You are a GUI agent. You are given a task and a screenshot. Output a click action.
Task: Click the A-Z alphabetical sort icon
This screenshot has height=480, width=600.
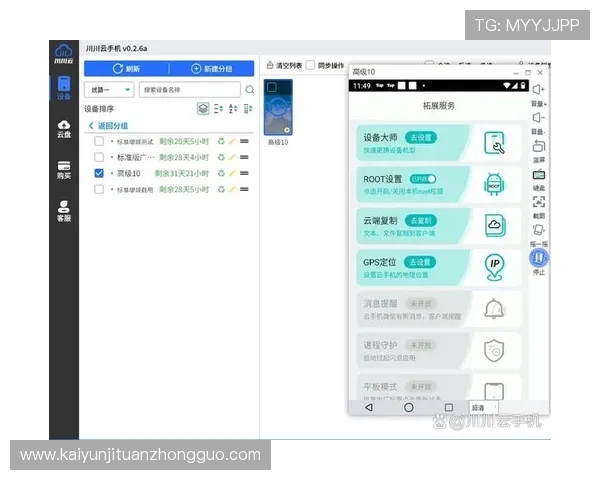click(x=233, y=109)
